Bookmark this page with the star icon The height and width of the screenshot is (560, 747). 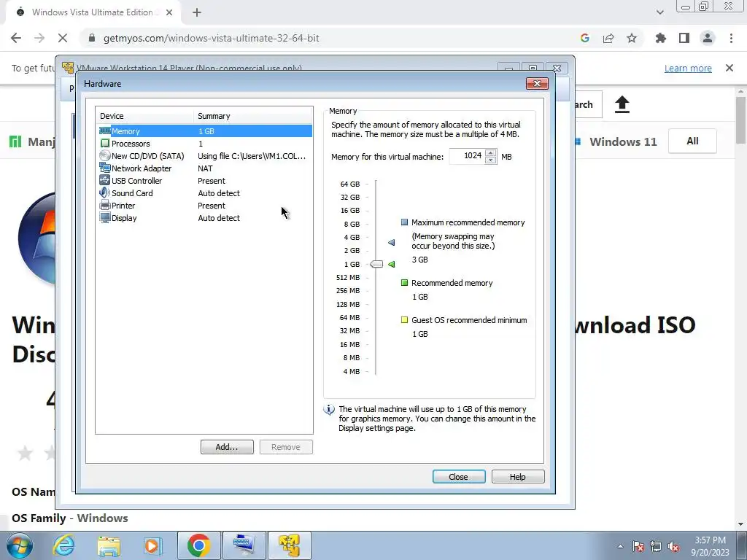pos(632,38)
